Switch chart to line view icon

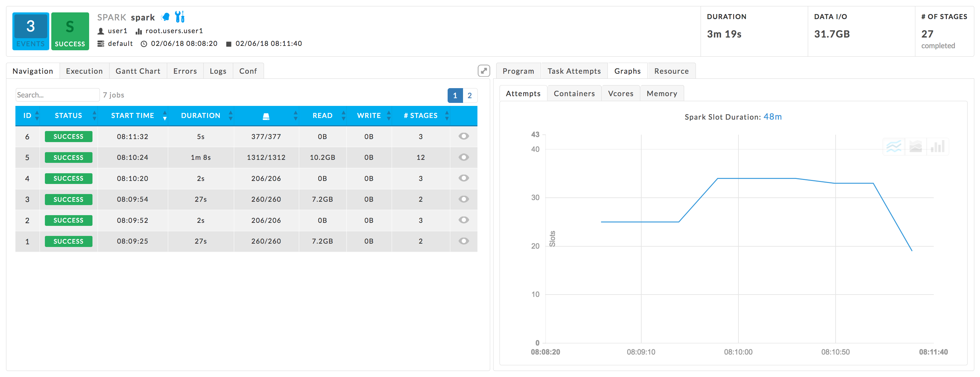(x=894, y=146)
